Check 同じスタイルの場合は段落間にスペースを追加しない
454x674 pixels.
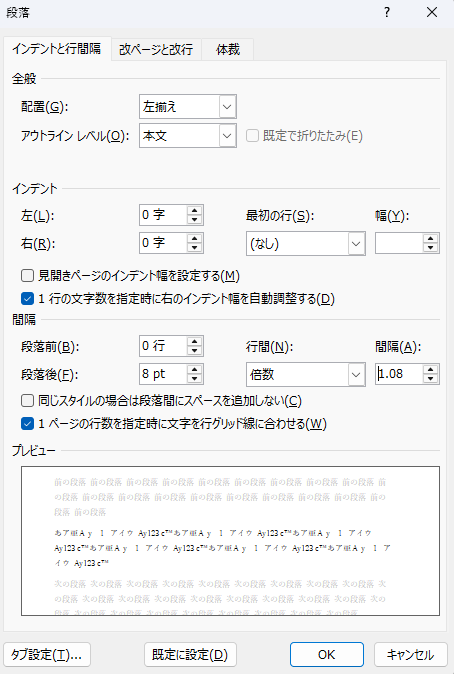pos(28,401)
